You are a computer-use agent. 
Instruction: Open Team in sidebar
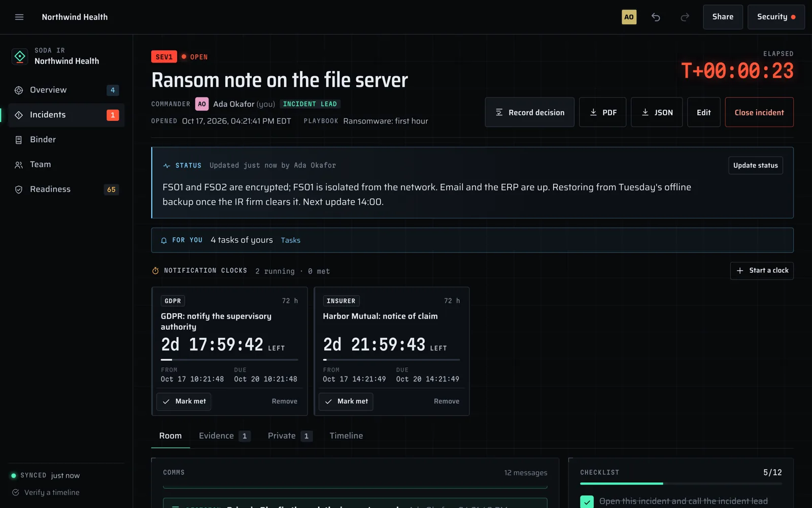coord(66,165)
